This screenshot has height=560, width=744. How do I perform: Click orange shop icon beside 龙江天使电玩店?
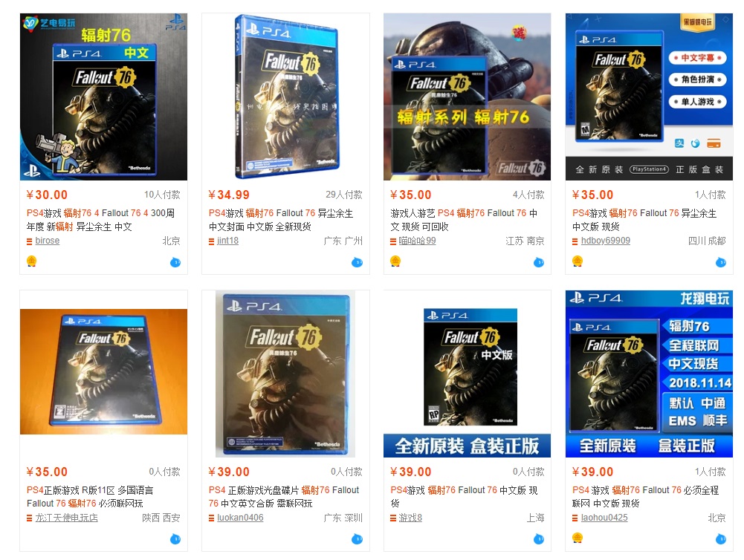[30, 518]
